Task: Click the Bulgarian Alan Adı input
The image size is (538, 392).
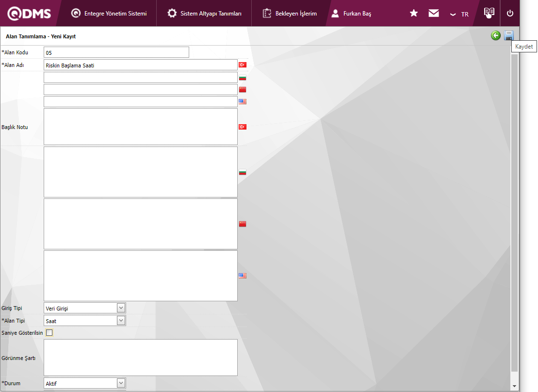Action: click(x=141, y=77)
